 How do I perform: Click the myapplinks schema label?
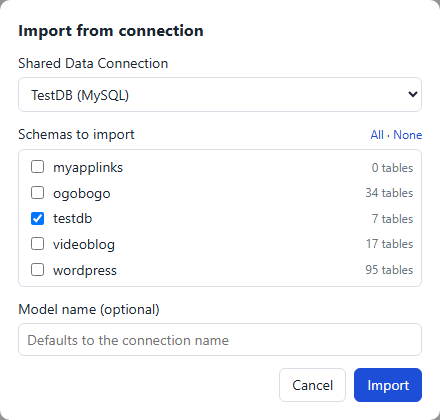point(88,167)
